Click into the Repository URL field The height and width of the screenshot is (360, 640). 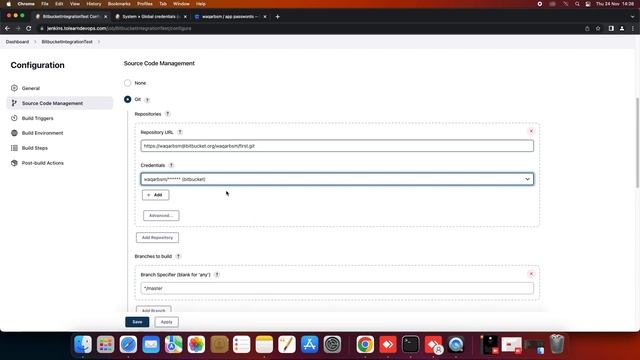[x=337, y=146]
